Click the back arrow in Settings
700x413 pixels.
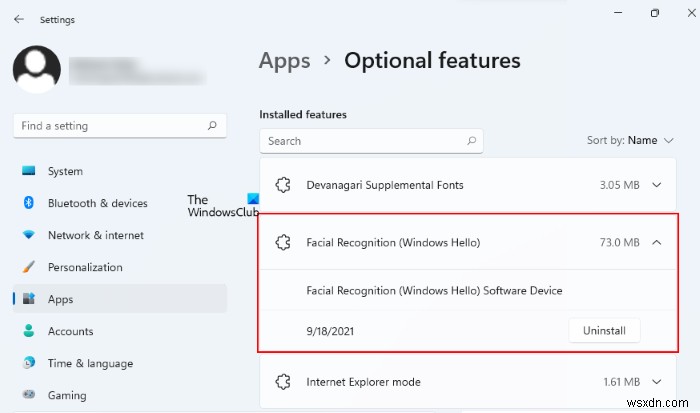coord(19,19)
